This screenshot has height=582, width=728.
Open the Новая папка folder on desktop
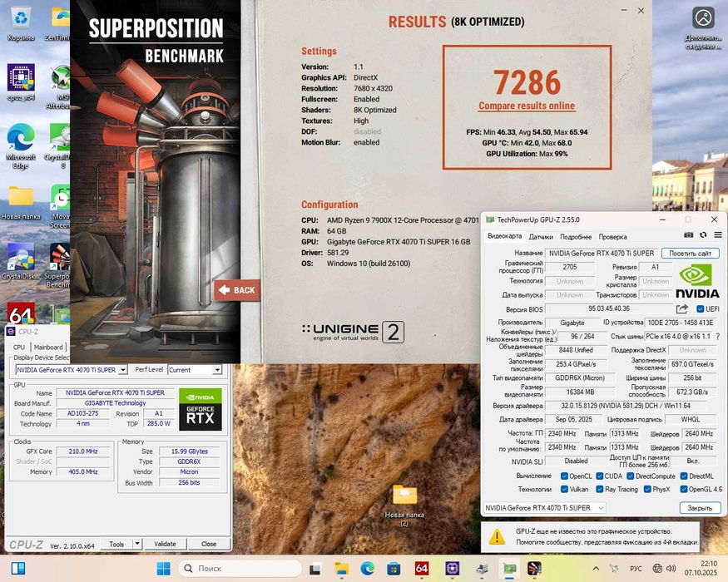point(21,203)
